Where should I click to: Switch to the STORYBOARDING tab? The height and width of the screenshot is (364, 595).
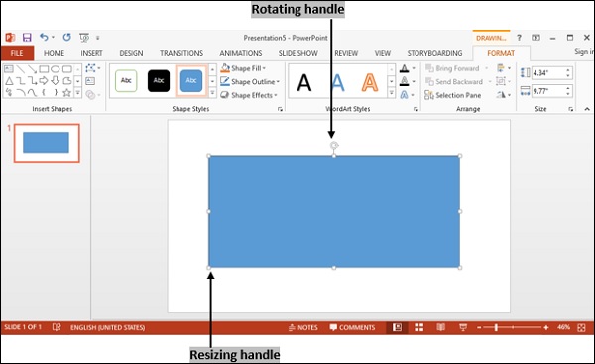tap(434, 53)
